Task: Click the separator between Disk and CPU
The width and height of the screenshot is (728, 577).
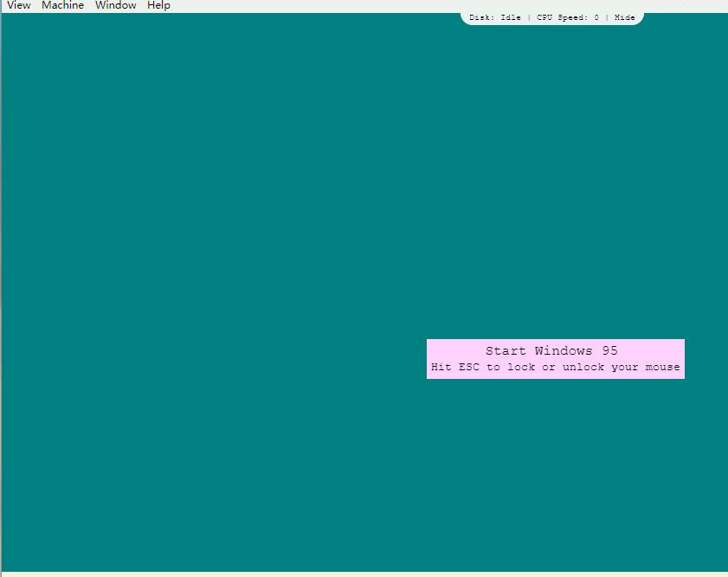Action: (x=529, y=17)
